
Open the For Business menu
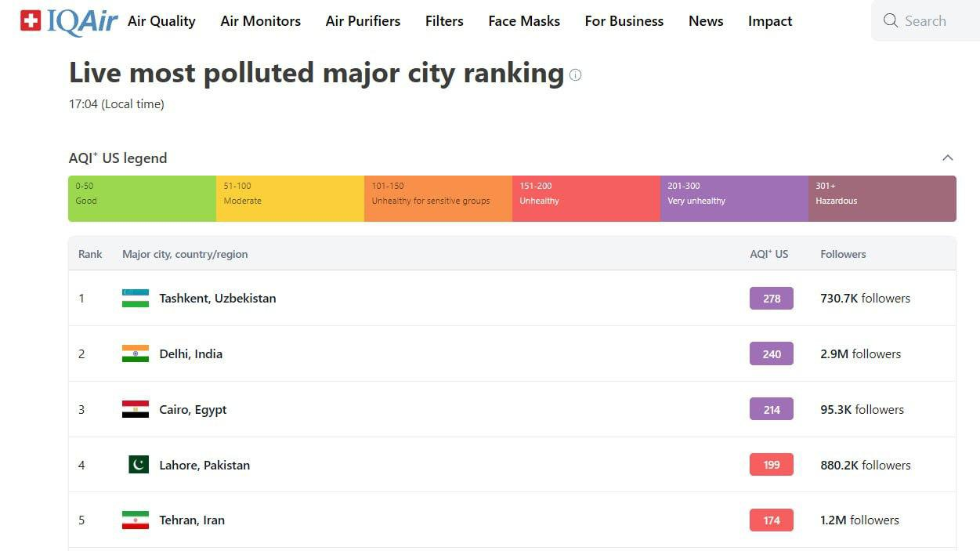(624, 21)
